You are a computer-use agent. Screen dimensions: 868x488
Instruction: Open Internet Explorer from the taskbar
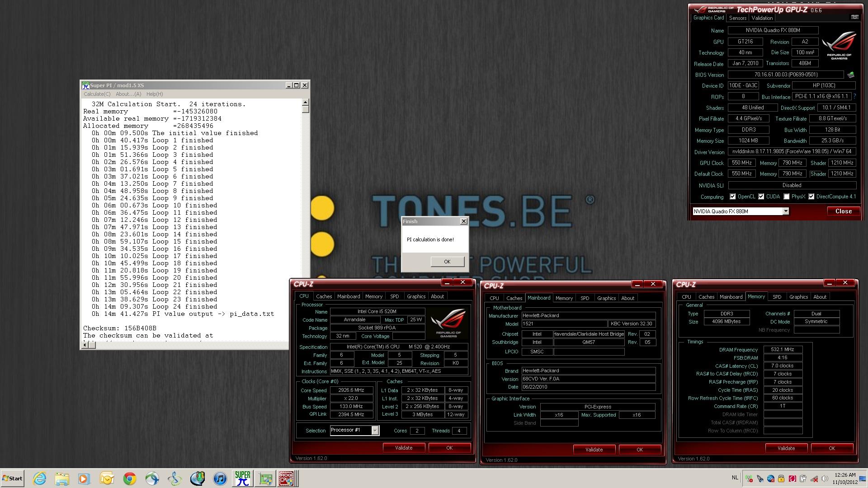pyautogui.click(x=40, y=479)
